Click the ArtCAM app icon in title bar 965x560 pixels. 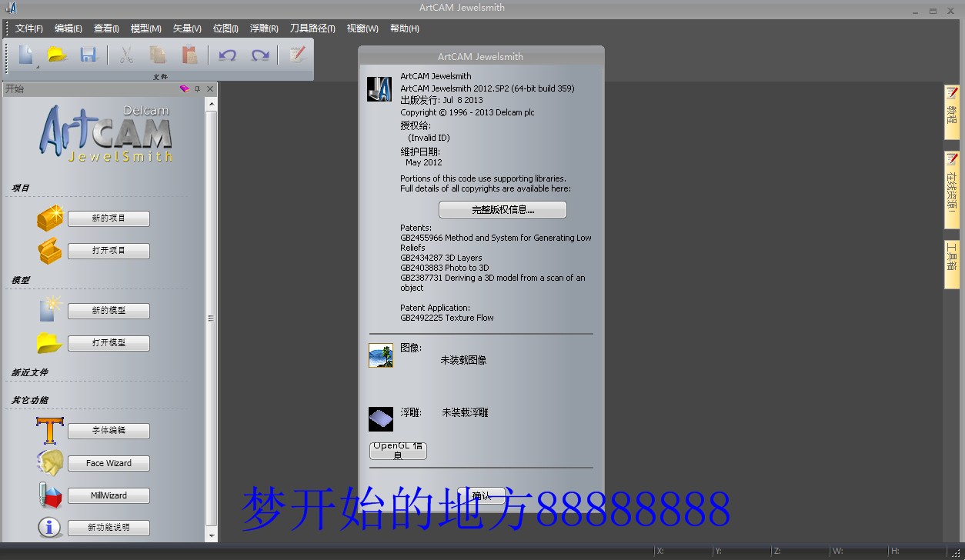(11, 8)
